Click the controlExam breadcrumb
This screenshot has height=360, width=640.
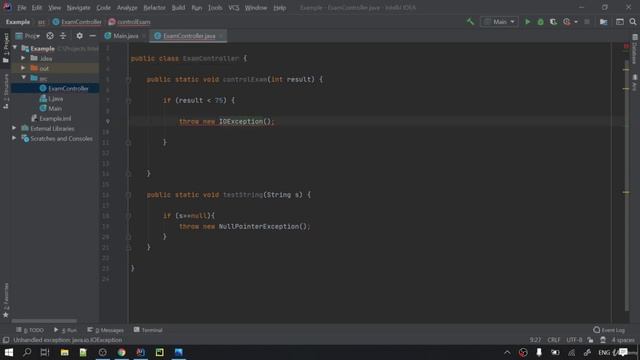click(129, 22)
